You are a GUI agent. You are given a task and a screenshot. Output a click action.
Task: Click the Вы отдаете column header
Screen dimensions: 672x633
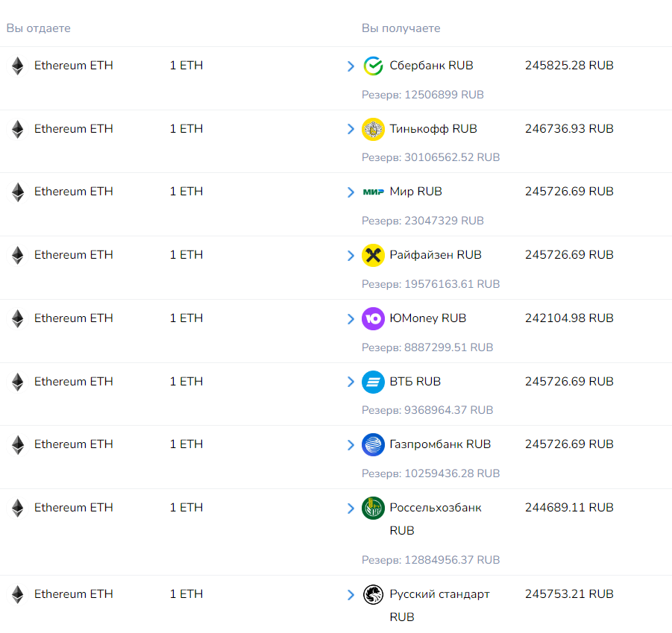point(39,28)
